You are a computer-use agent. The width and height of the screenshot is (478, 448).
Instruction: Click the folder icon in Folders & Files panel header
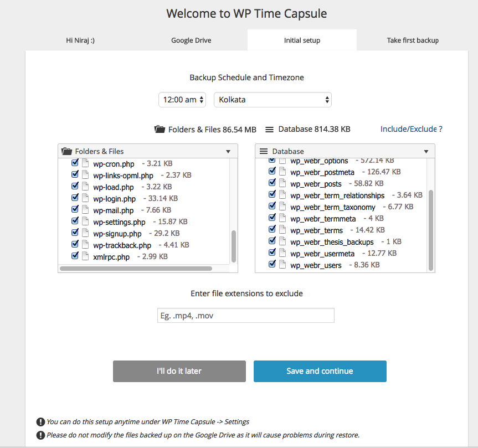(66, 151)
